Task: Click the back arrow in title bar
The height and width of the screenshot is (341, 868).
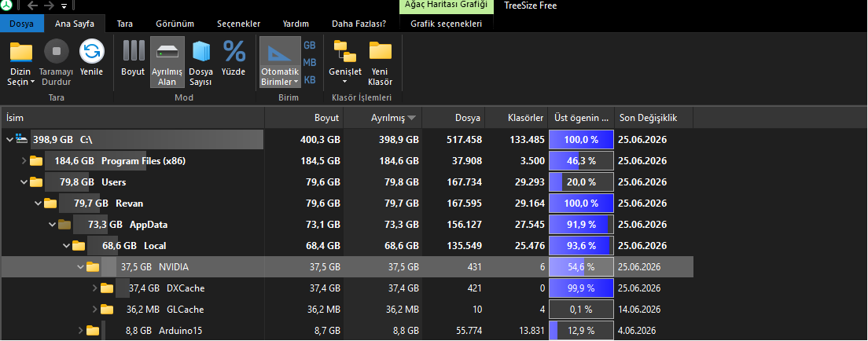Action: 33,6
